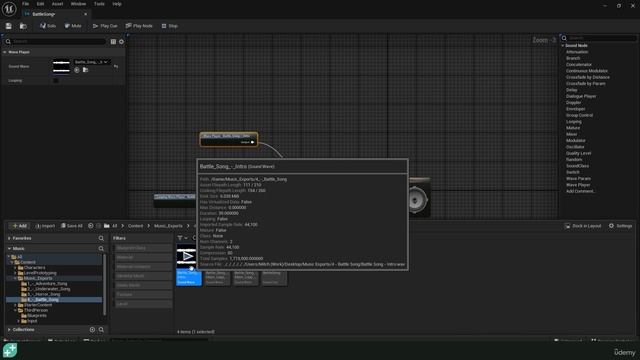This screenshot has height=360, width=640.
Task: Open the asset filter dropdown icon
Action: point(182,238)
